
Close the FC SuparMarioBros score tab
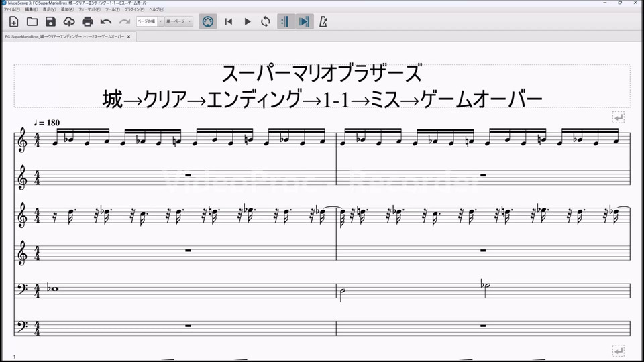(x=129, y=36)
